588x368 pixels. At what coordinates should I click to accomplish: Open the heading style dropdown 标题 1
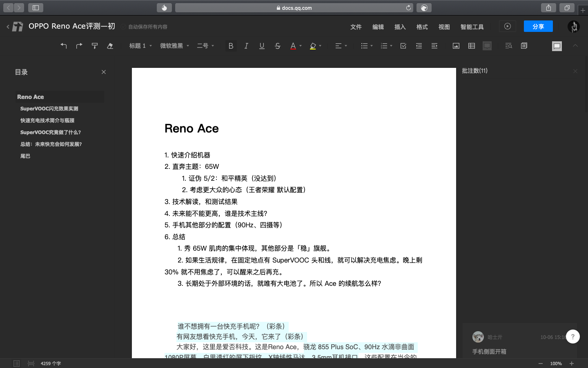(x=140, y=46)
